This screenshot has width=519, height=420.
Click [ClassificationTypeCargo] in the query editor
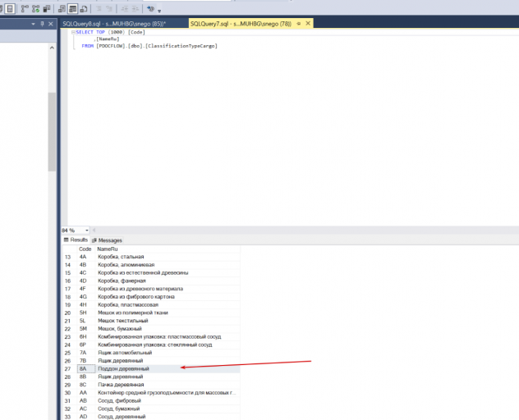[181, 46]
